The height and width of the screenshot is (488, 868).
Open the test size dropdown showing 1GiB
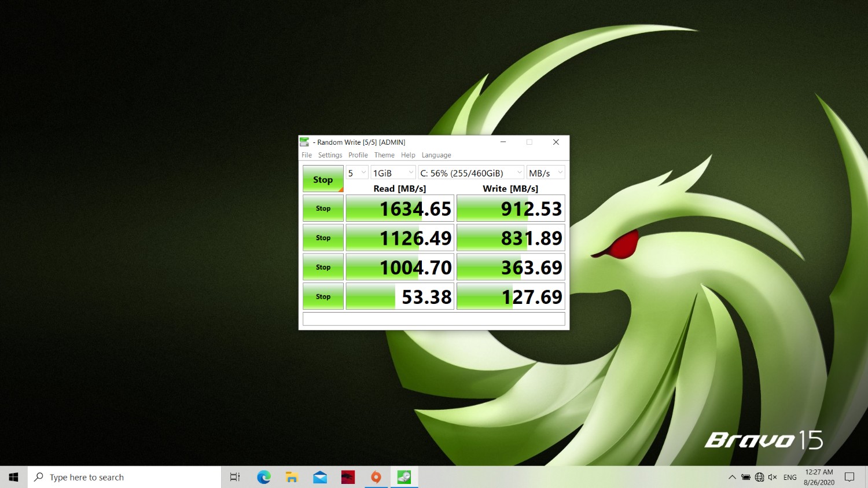click(393, 173)
